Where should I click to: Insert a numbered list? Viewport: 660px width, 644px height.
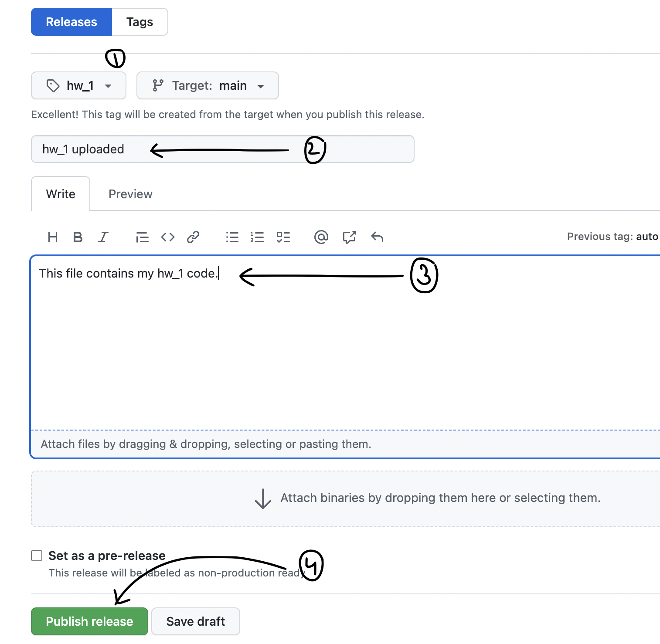(257, 237)
